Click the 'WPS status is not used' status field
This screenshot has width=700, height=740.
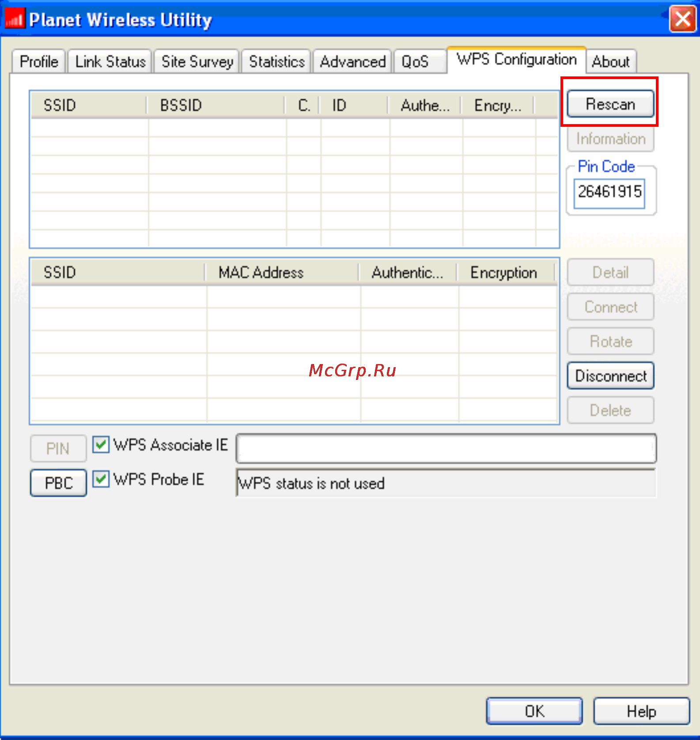click(x=446, y=483)
